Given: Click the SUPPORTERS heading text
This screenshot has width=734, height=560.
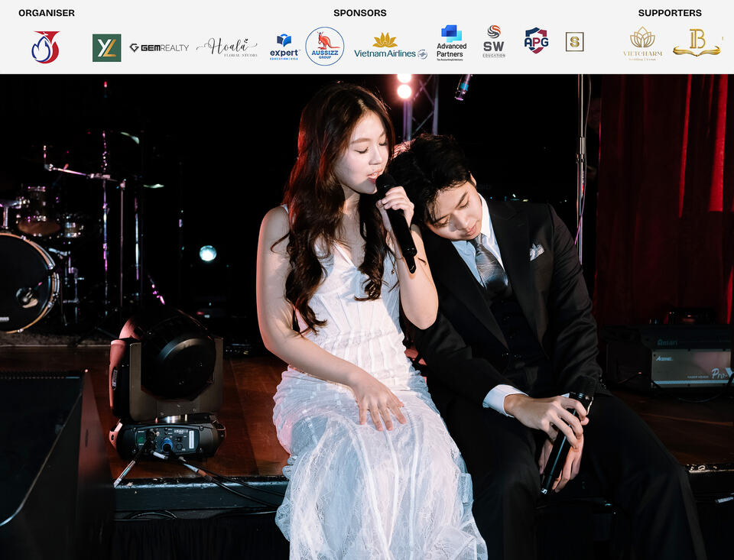Looking at the screenshot, I should [670, 13].
